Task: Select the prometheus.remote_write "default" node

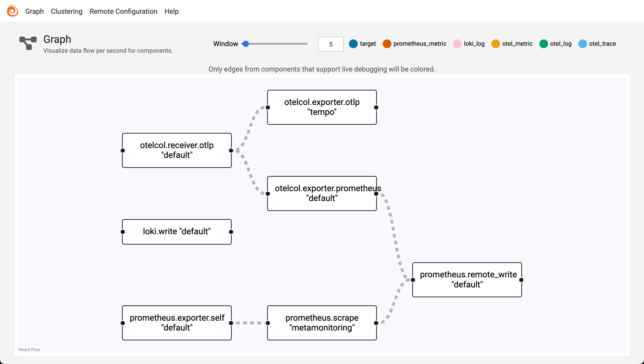Action: tap(467, 280)
